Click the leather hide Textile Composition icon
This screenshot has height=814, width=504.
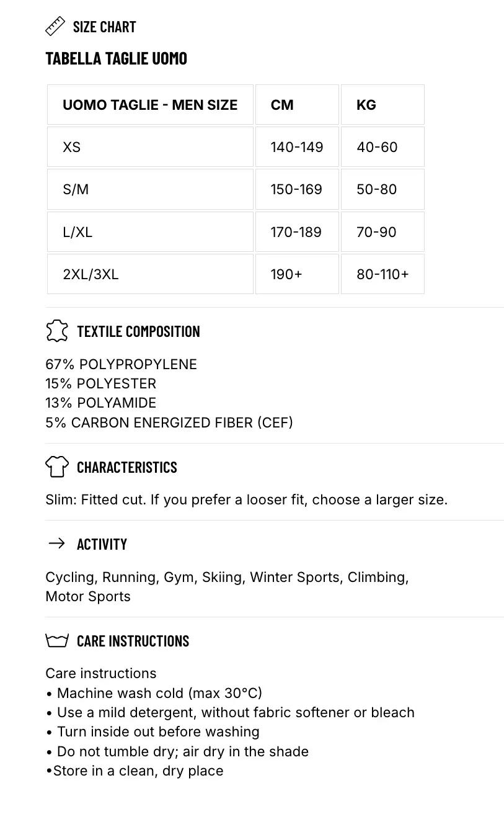point(56,331)
